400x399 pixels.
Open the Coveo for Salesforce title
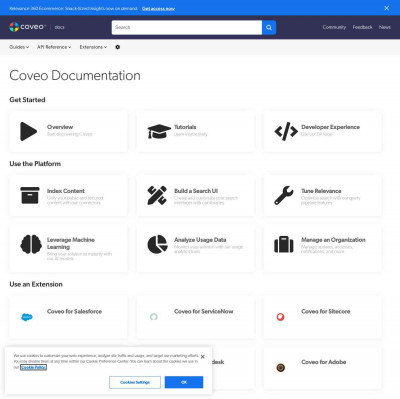pos(74,311)
